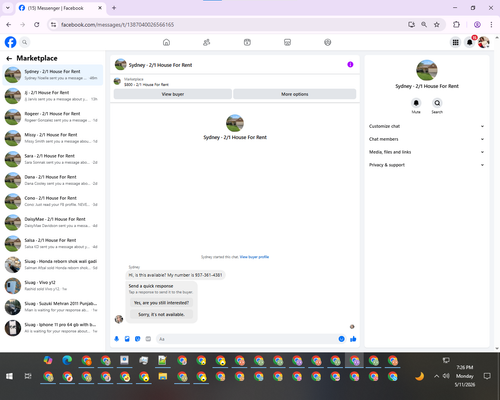Open Microsoft Edge from the taskbar

coord(67,360)
